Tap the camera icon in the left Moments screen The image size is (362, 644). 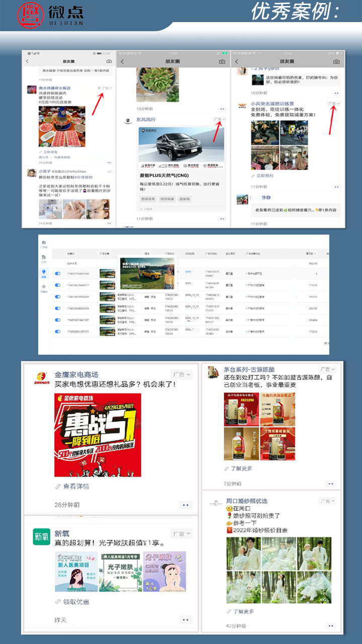(109, 61)
